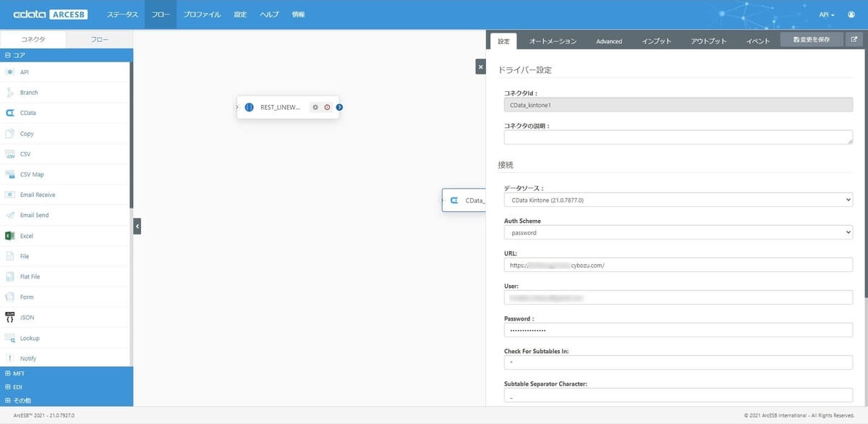This screenshot has width=868, height=424.
Task: Click the CData node icon on canvas
Action: (x=454, y=200)
